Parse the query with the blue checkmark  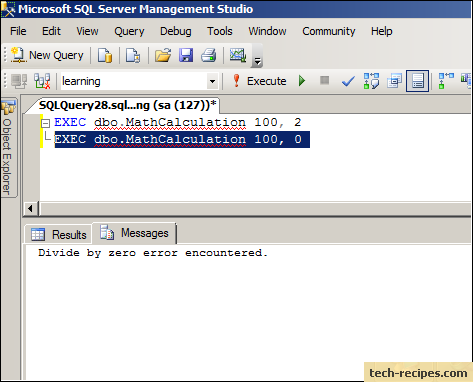click(x=348, y=81)
